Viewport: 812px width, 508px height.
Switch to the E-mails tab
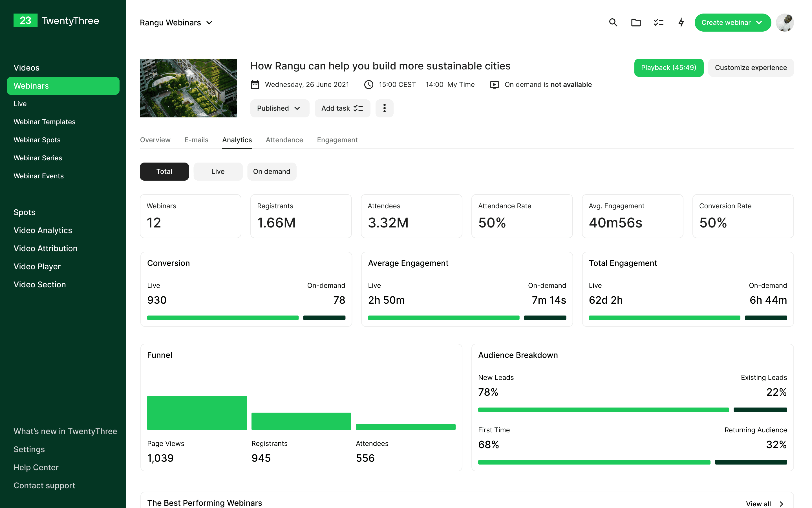(196, 140)
